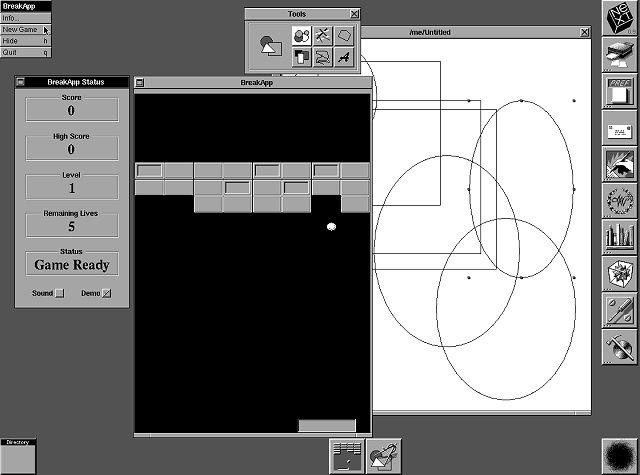The width and height of the screenshot is (640, 475).
Task: Click the black hole recycler icon
Action: [x=620, y=456]
